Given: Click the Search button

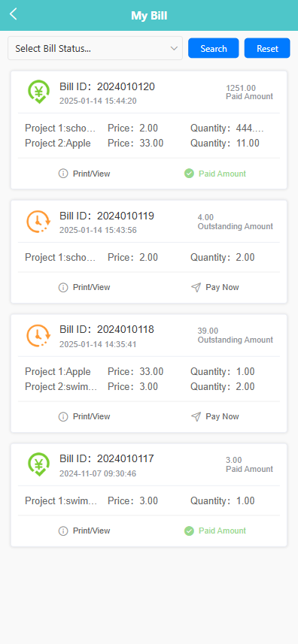Looking at the screenshot, I should coord(213,48).
